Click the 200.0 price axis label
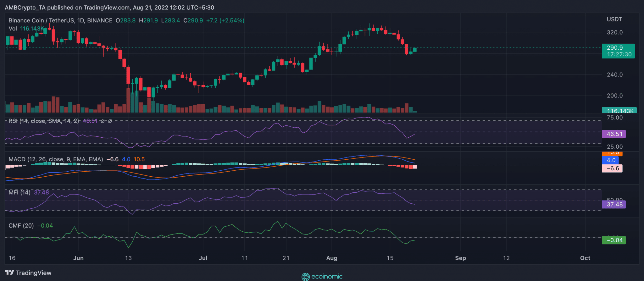Viewport: 644px width, 281px height. coord(615,96)
